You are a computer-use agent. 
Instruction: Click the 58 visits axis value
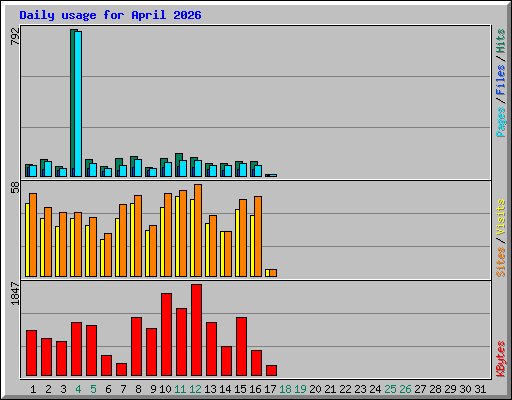[x=15, y=188]
